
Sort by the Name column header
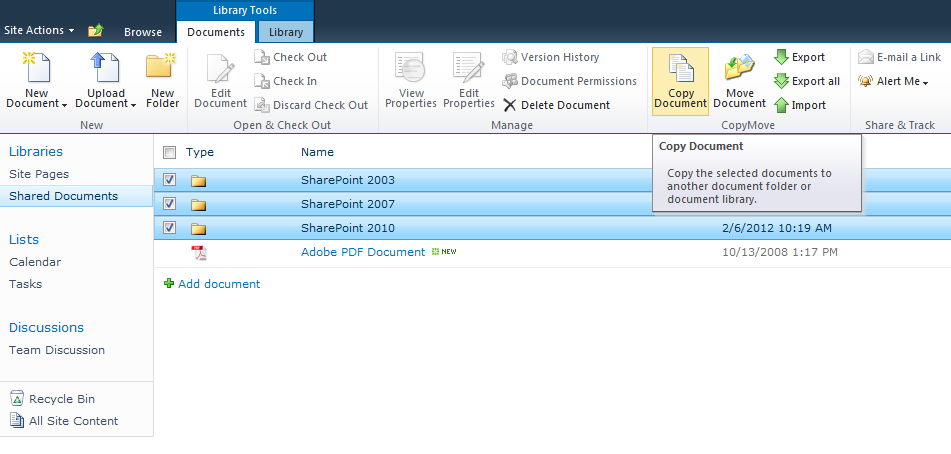[x=317, y=152]
